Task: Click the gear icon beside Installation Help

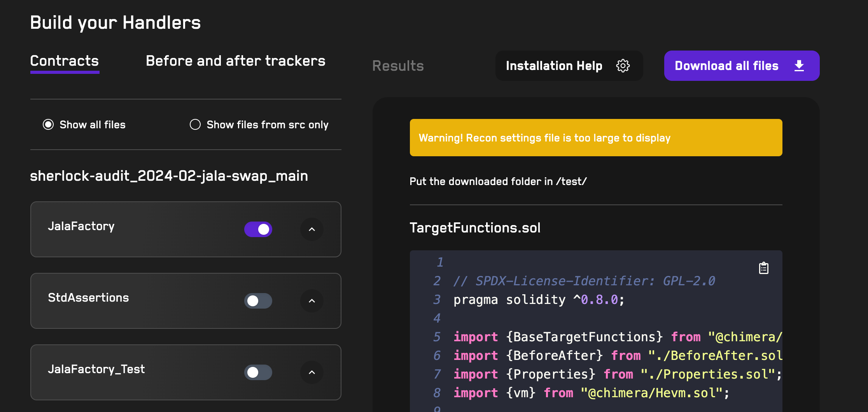Action: point(623,66)
